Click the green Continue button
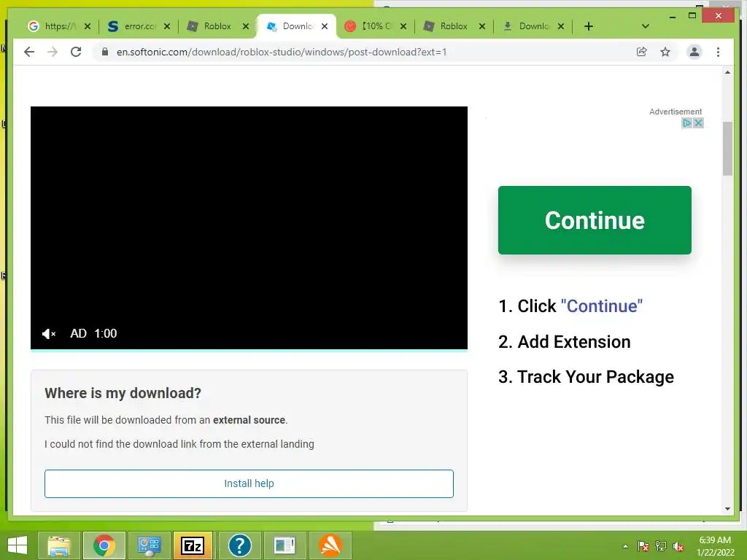Viewport: 747px width, 560px height. (x=595, y=220)
